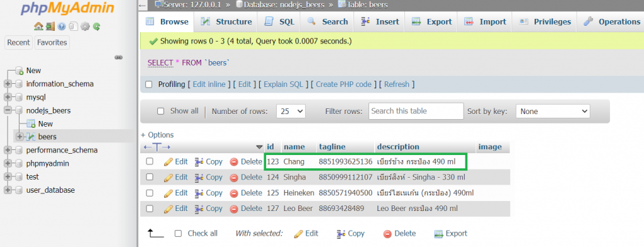Image resolution: width=644 pixels, height=247 pixels.
Task: Copy the Leo Beer row
Action: point(209,209)
